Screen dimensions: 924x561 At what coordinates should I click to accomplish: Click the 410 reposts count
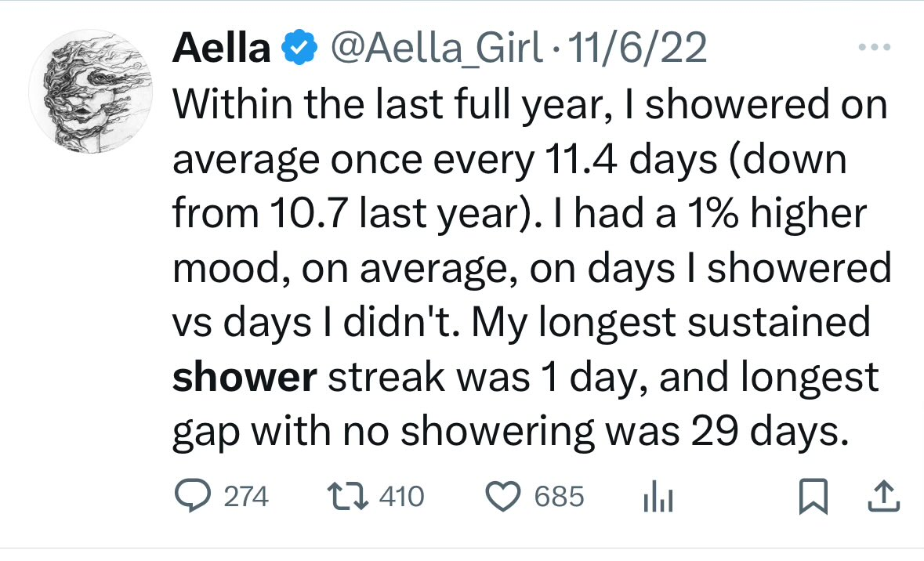400,497
